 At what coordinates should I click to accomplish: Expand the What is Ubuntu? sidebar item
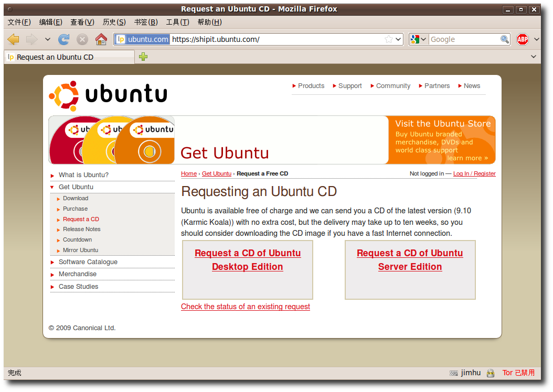83,175
